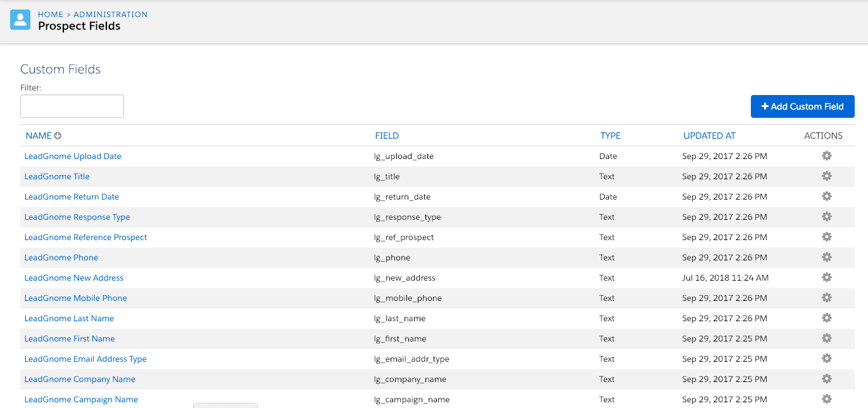Click Add Custom Field button
868x408 pixels.
[802, 106]
